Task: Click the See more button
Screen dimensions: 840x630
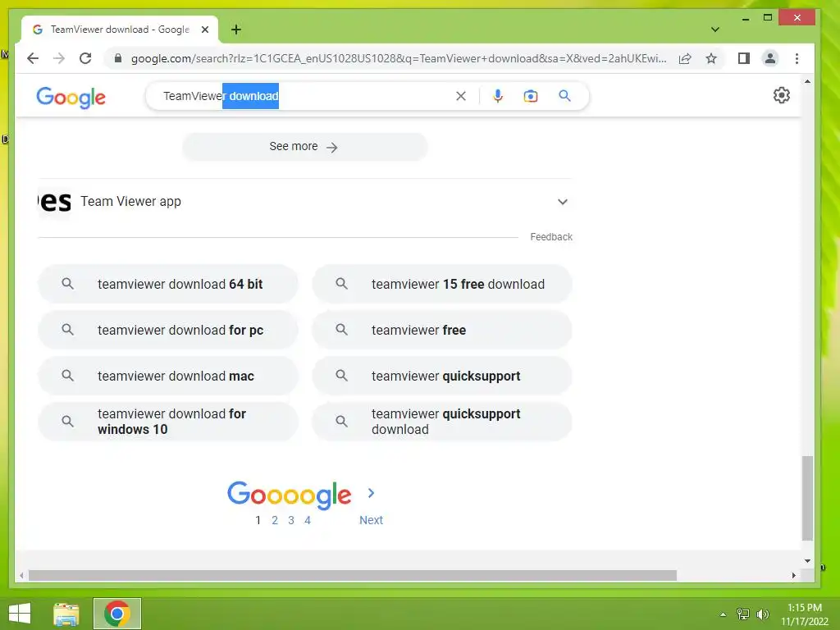Action: (304, 147)
